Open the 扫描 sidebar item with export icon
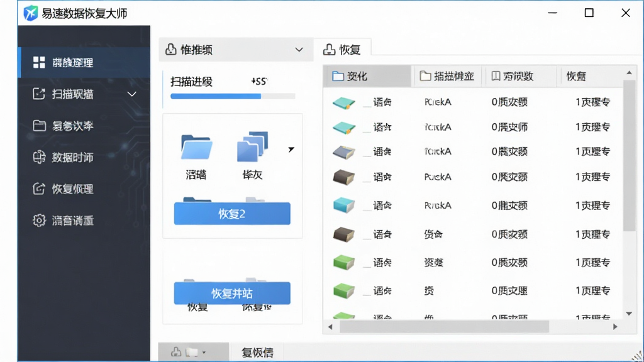 [x=84, y=94]
